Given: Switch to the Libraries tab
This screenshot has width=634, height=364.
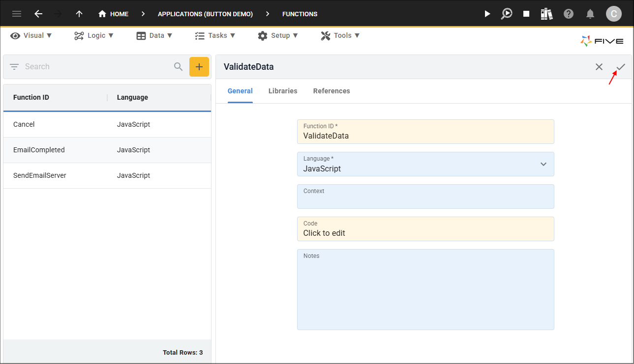Looking at the screenshot, I should tap(283, 91).
